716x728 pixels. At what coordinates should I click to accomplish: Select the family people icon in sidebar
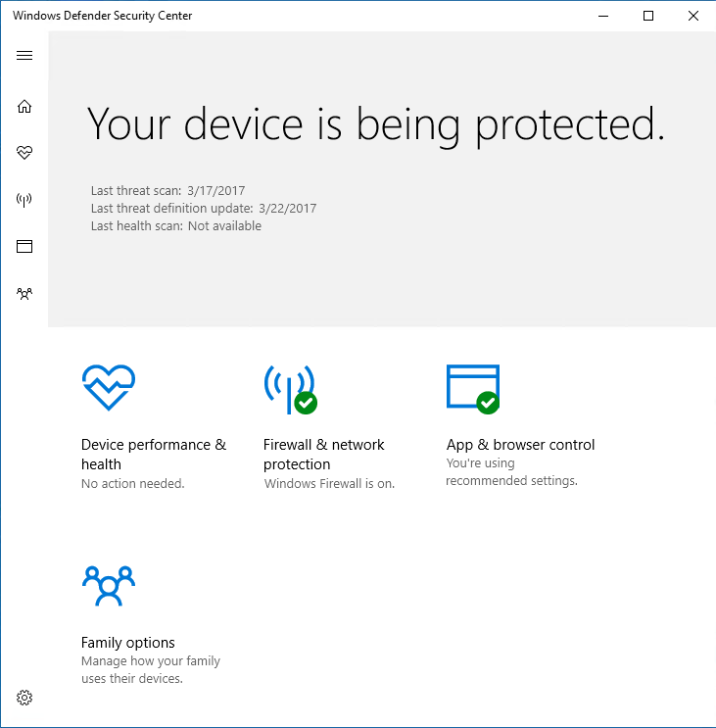(24, 293)
